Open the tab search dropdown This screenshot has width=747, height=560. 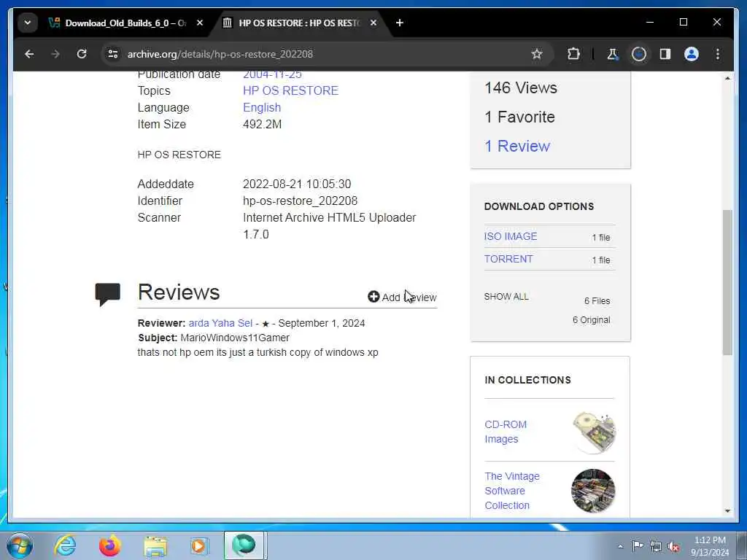click(28, 23)
